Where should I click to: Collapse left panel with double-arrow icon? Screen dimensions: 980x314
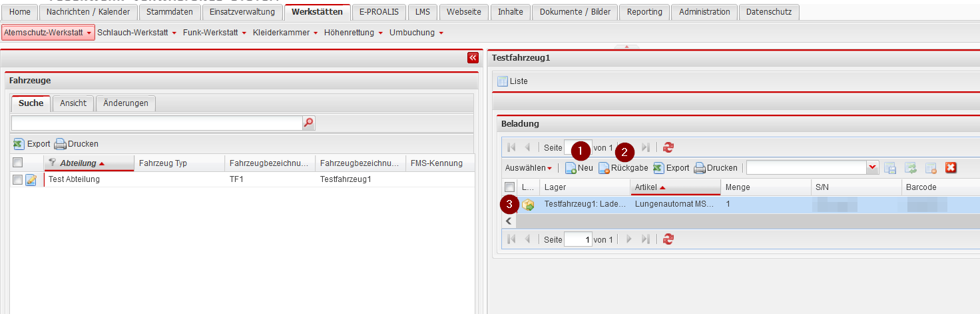tap(473, 58)
